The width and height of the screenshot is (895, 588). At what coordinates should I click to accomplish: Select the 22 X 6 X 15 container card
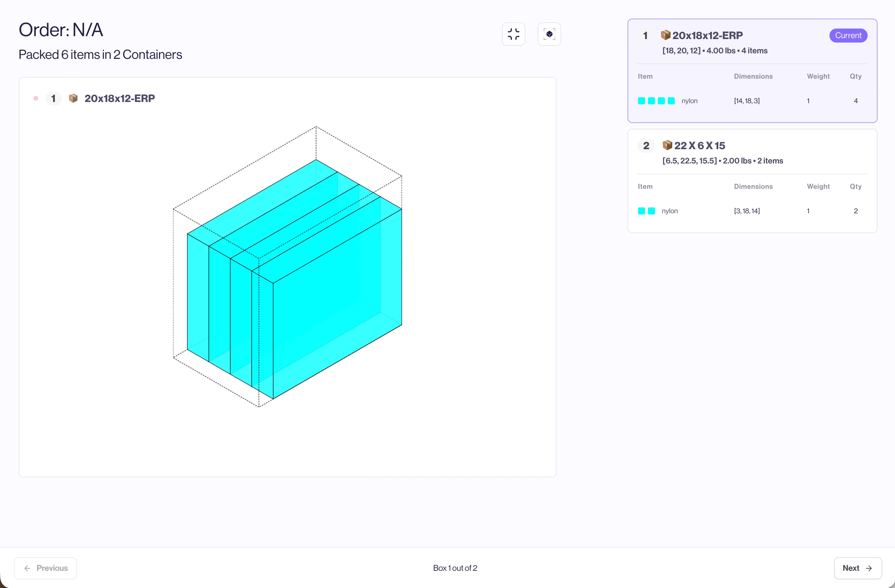[752, 181]
